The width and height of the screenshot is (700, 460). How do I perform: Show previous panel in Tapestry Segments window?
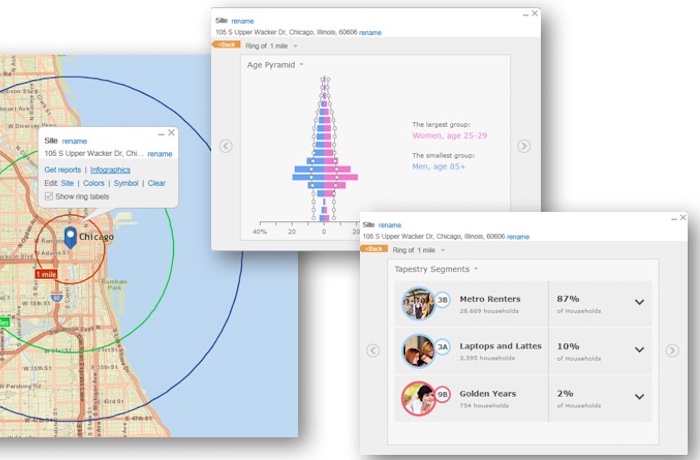click(x=373, y=351)
